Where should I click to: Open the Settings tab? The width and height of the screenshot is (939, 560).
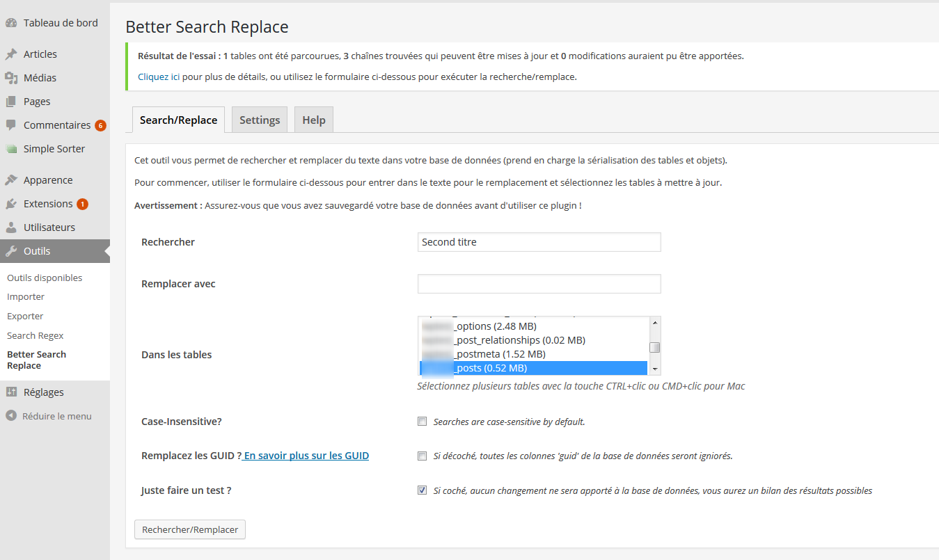pos(260,120)
